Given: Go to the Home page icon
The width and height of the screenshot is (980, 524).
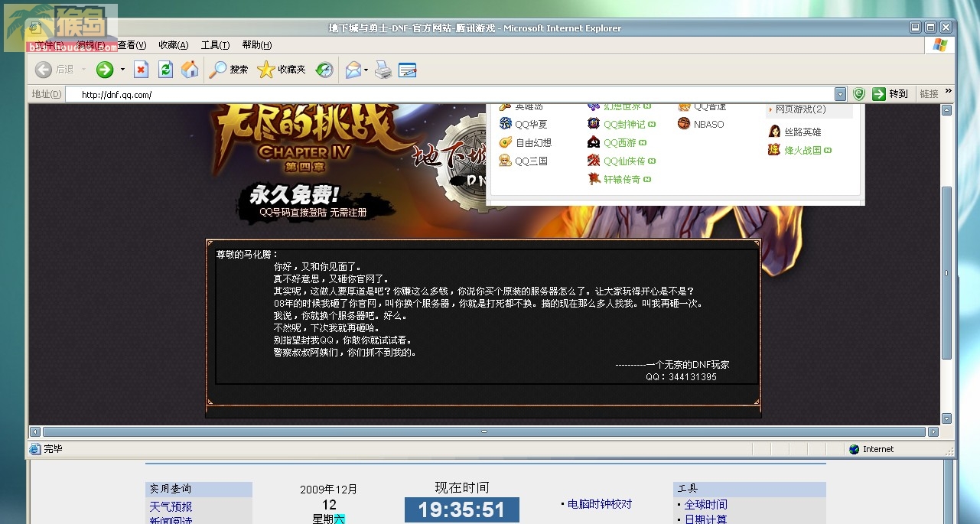Looking at the screenshot, I should [x=190, y=70].
